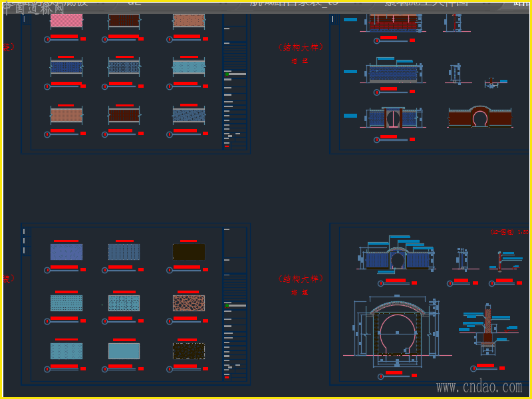Select the light cyan paving sample in upper sheet
The width and height of the screenshot is (532, 399).
coord(188,67)
